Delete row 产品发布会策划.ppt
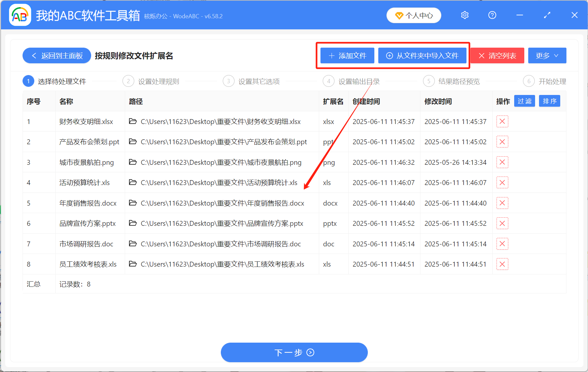The image size is (588, 372). 502,142
